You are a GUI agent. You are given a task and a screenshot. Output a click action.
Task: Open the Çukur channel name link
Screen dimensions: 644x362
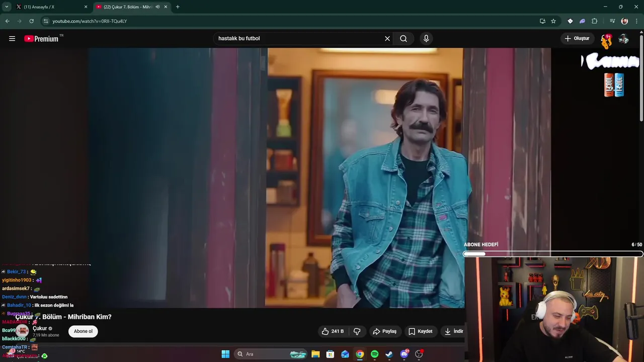point(40,328)
